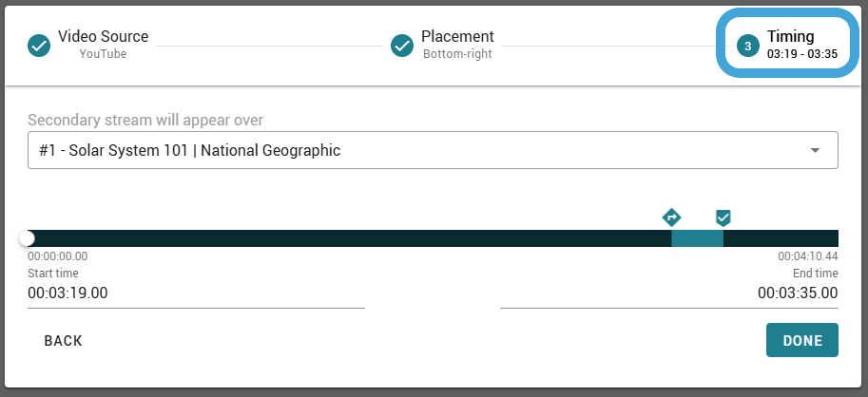Image resolution: width=868 pixels, height=397 pixels.
Task: Click the step 3 Timing circle icon
Action: point(748,46)
